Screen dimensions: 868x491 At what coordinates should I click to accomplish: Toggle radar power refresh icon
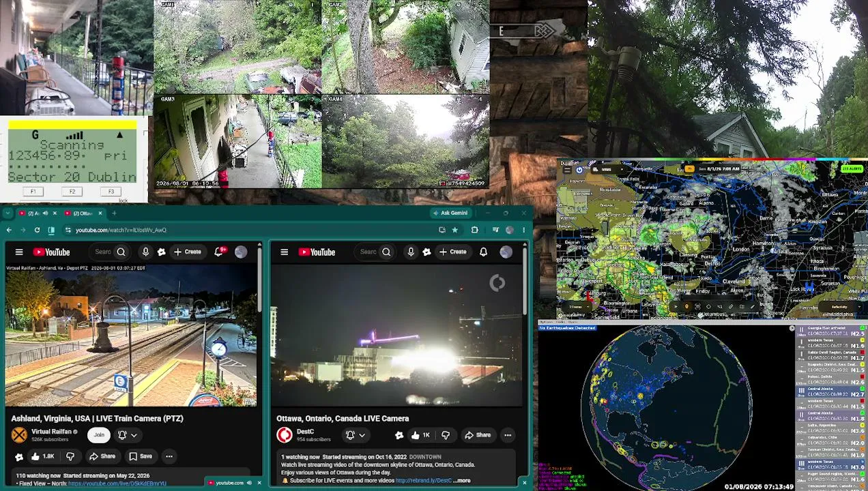tap(579, 170)
